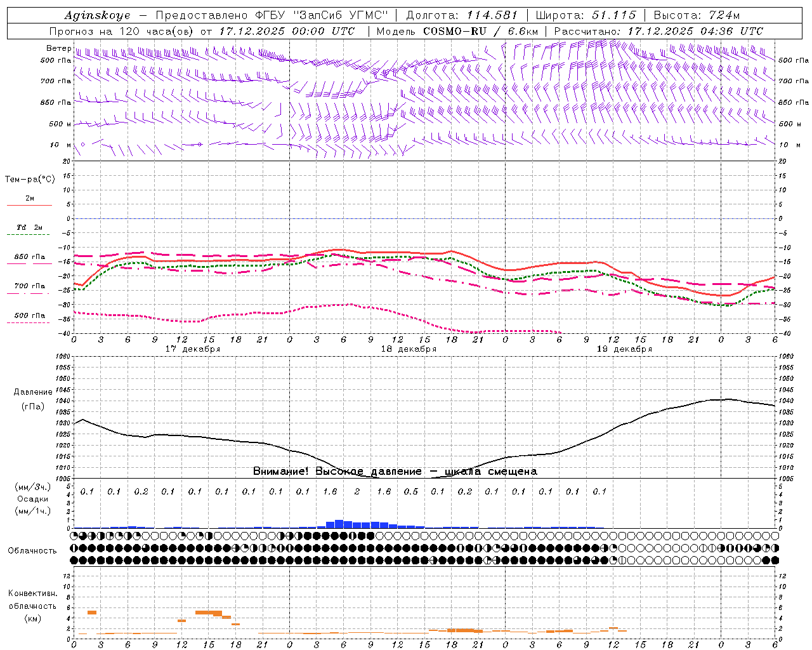Click the 17 декабря date label
The width and height of the screenshot is (812, 650).
pyautogui.click(x=193, y=349)
